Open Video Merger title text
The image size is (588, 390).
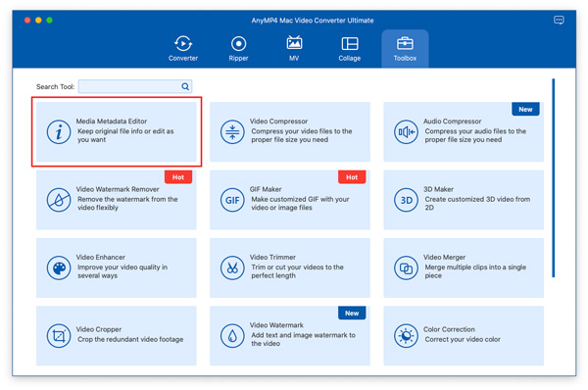tap(444, 257)
